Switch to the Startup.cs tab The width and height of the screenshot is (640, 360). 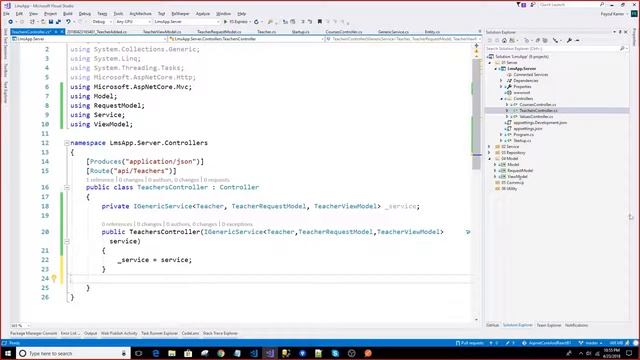pyautogui.click(x=300, y=32)
